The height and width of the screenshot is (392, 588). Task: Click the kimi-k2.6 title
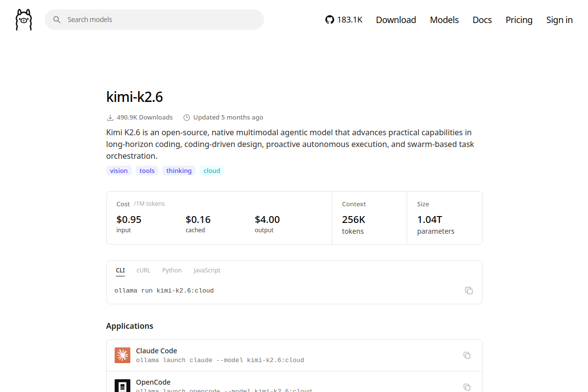(x=134, y=97)
